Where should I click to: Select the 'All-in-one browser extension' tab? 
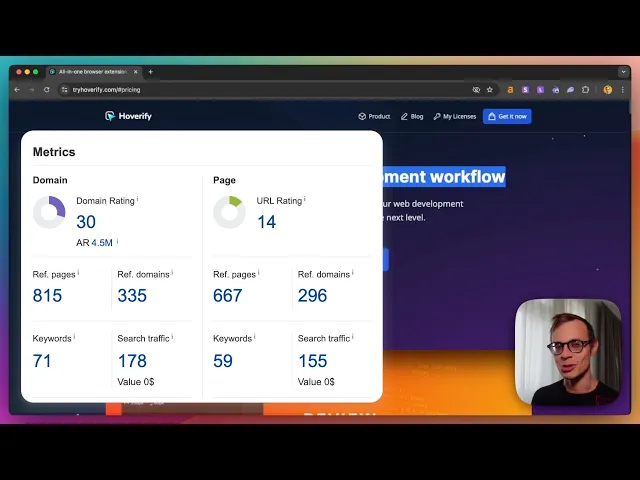(93, 72)
